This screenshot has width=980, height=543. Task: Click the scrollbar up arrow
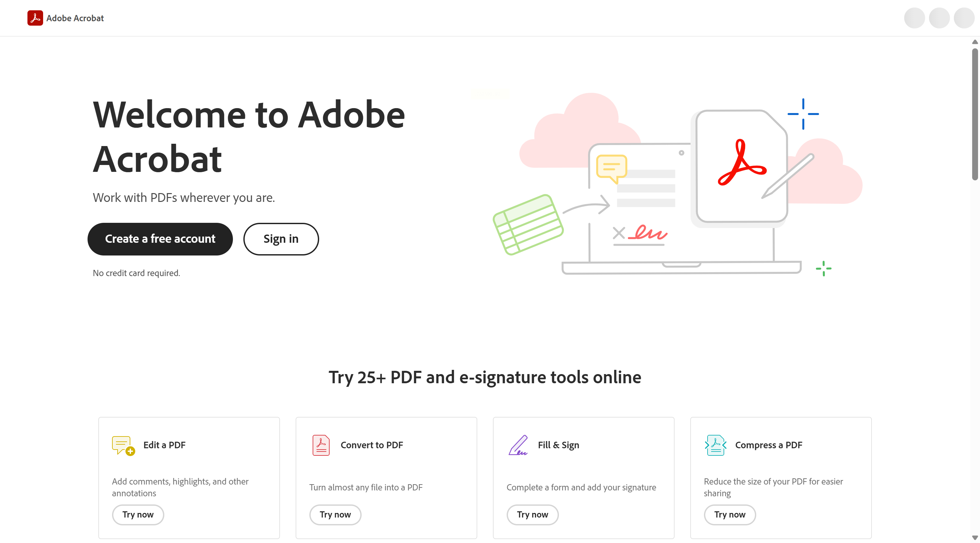[975, 42]
